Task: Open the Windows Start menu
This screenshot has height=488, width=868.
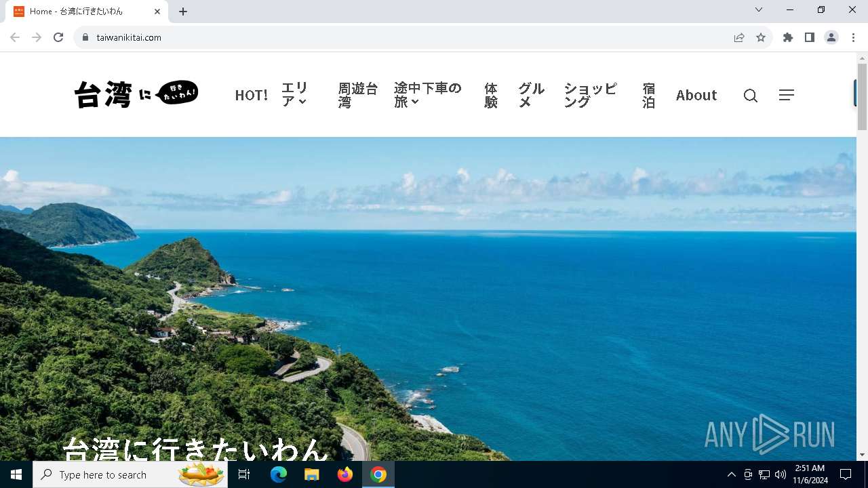Action: tap(16, 474)
